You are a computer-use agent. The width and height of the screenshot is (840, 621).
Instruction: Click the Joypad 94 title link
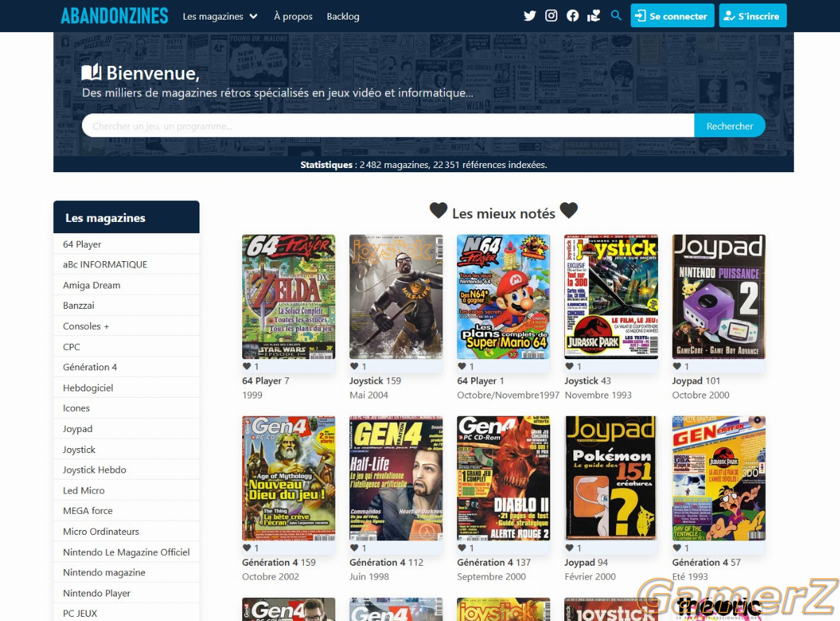(587, 562)
